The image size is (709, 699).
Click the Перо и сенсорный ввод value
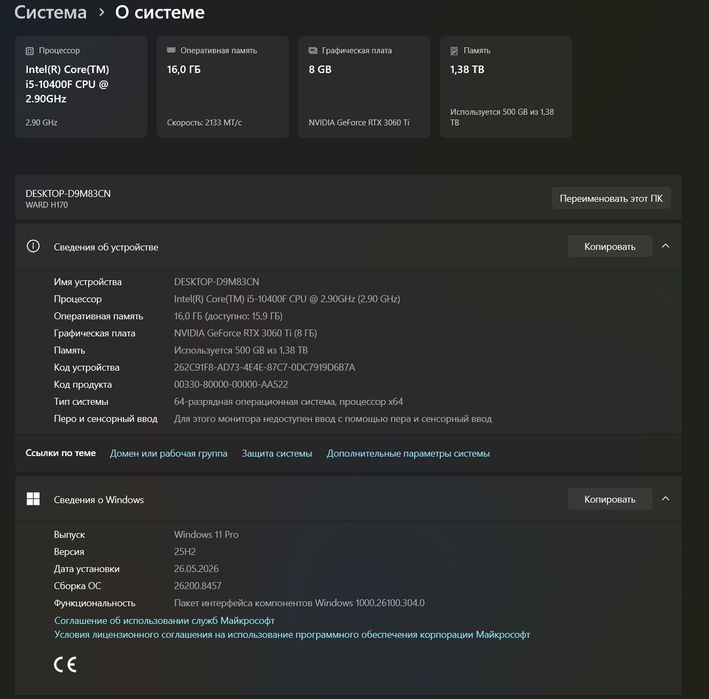pos(333,419)
